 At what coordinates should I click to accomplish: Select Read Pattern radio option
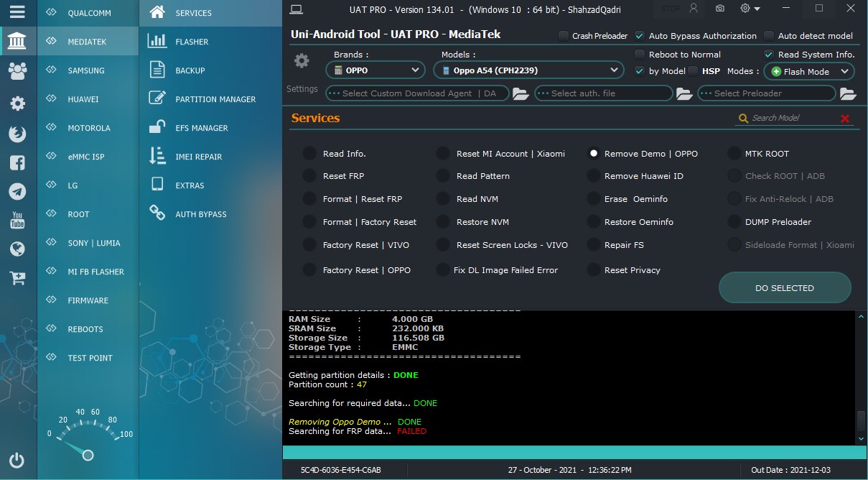pyautogui.click(x=443, y=176)
